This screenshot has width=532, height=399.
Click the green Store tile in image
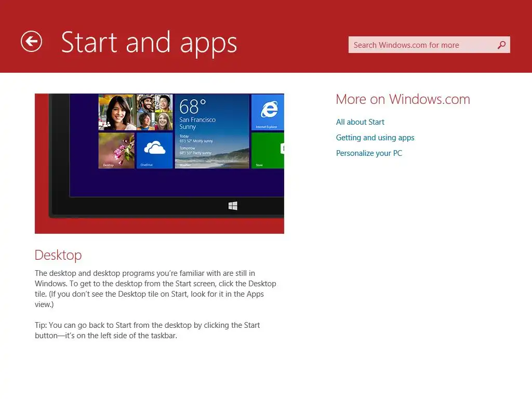tap(268, 150)
